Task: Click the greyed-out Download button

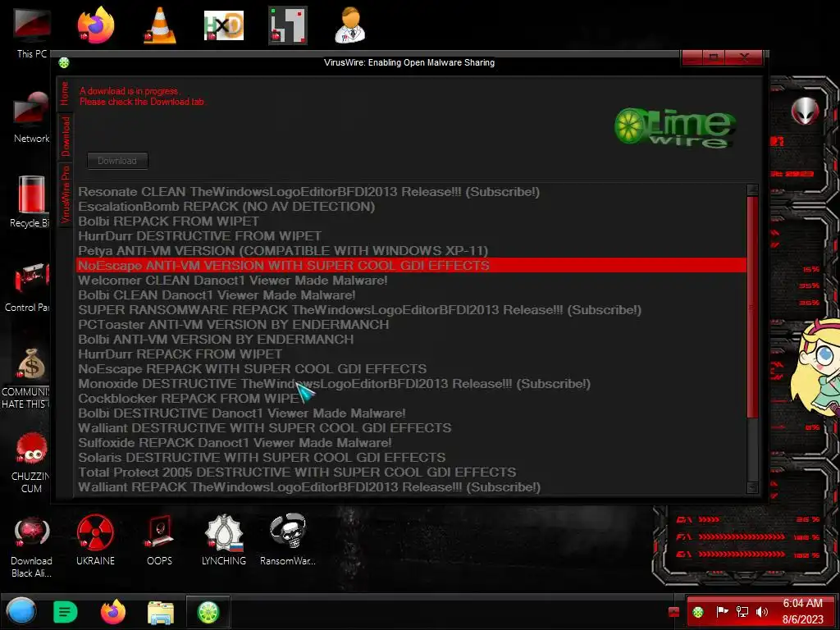Action: tap(117, 161)
